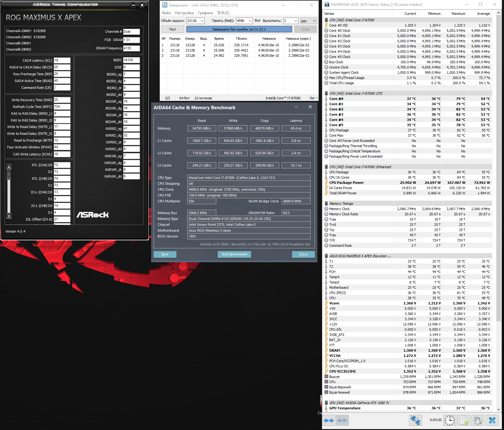Open HWiNFO sensor settings gear icon
504x430 pixels.
(477, 420)
